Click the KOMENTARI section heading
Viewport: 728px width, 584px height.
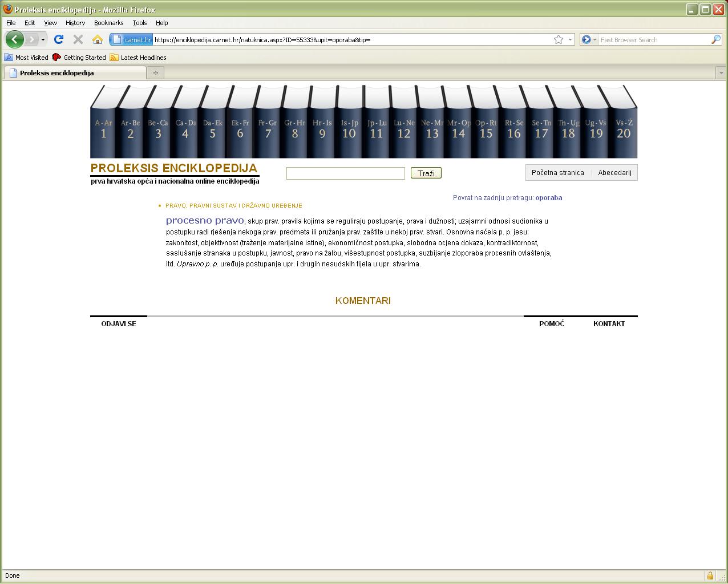pos(363,301)
